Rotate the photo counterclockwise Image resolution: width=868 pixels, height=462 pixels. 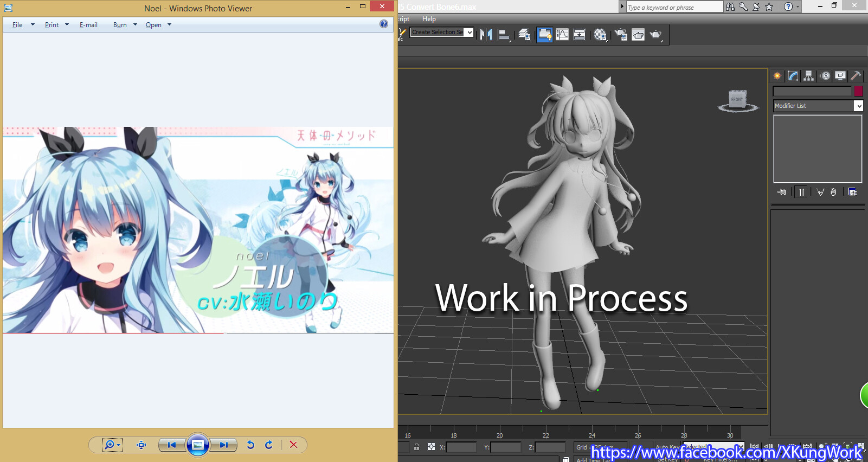pos(250,445)
